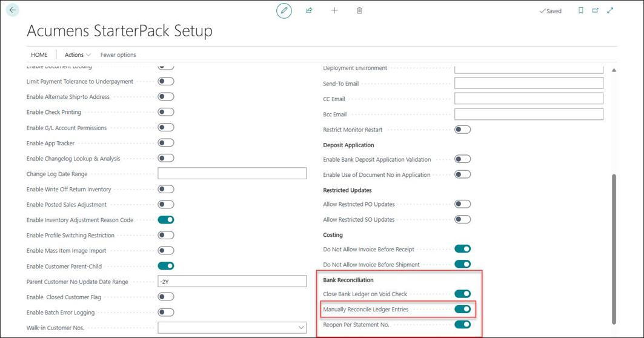Click the Bank Reconciliation heading

348,280
